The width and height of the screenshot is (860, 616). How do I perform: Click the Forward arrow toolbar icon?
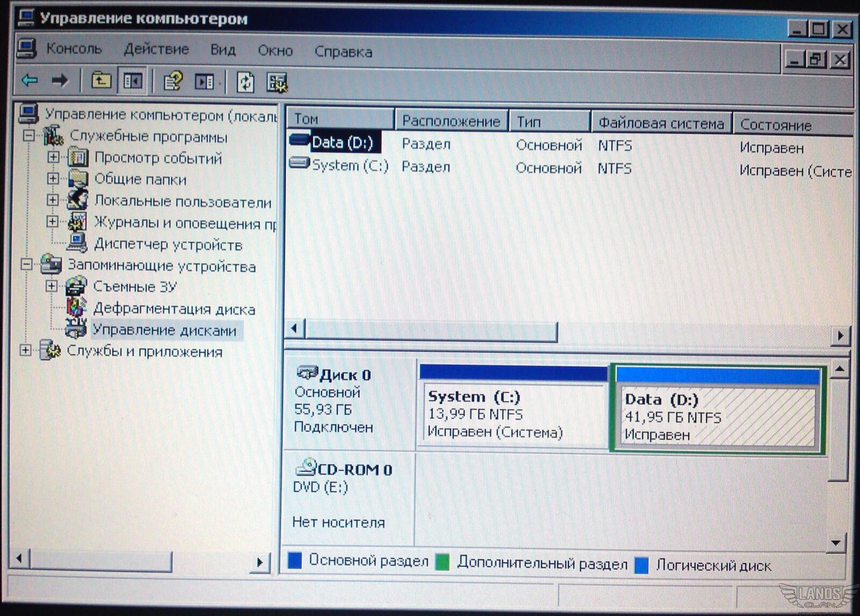(x=60, y=81)
